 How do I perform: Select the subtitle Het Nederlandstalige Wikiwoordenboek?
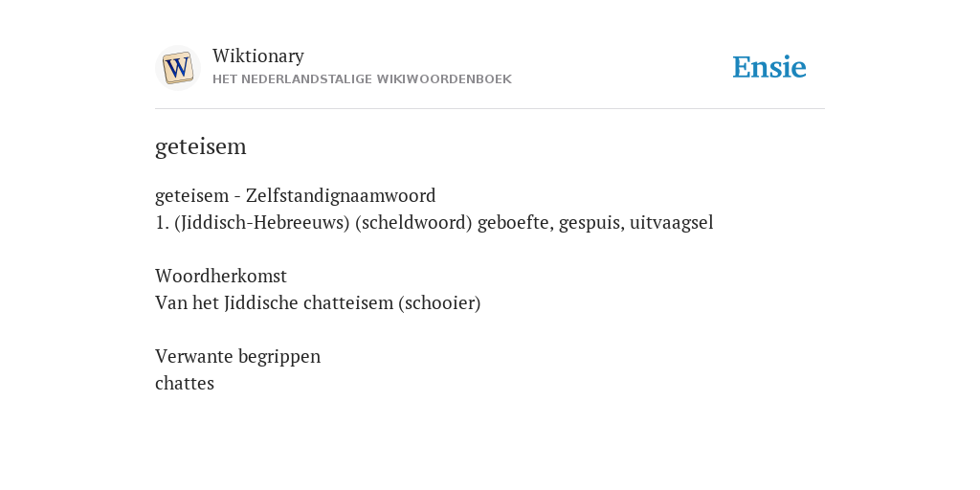362,79
